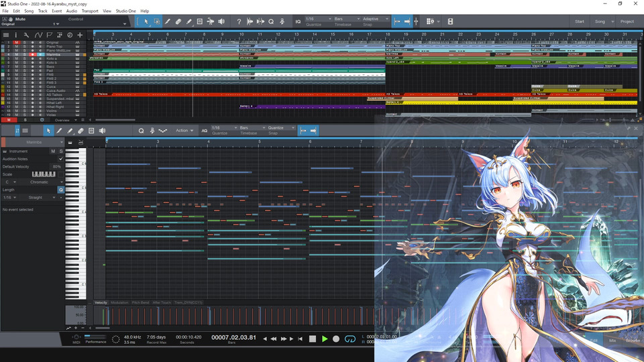Open track list wrench options
This screenshot has width=644, height=362.
(26, 35)
